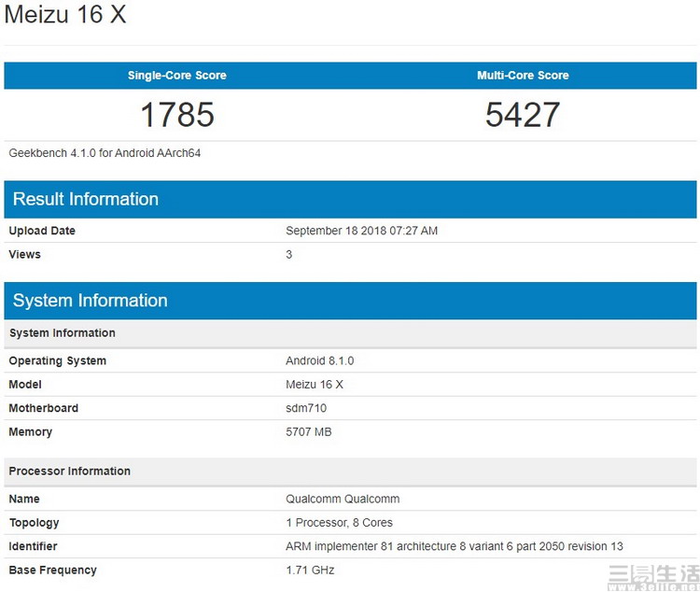Select the Android 8.1.0 value

pyautogui.click(x=319, y=361)
